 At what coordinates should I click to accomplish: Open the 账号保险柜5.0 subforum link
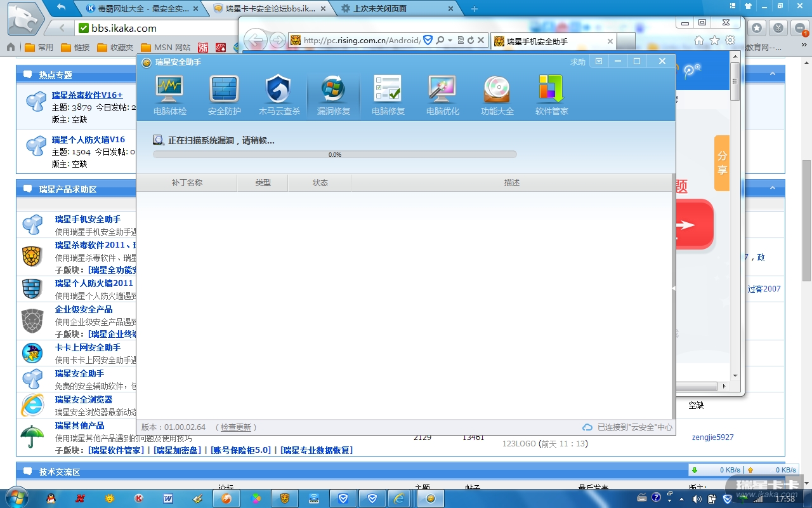240,450
